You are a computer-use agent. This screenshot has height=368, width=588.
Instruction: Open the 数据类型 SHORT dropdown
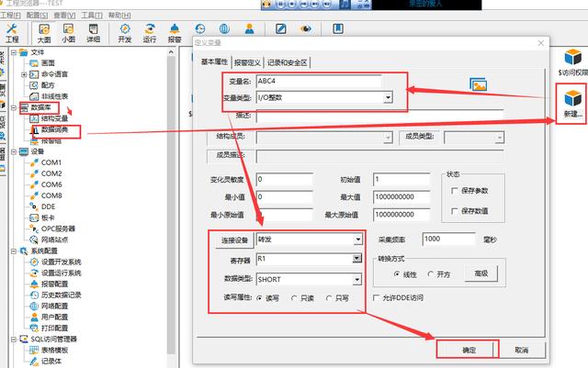(x=357, y=279)
